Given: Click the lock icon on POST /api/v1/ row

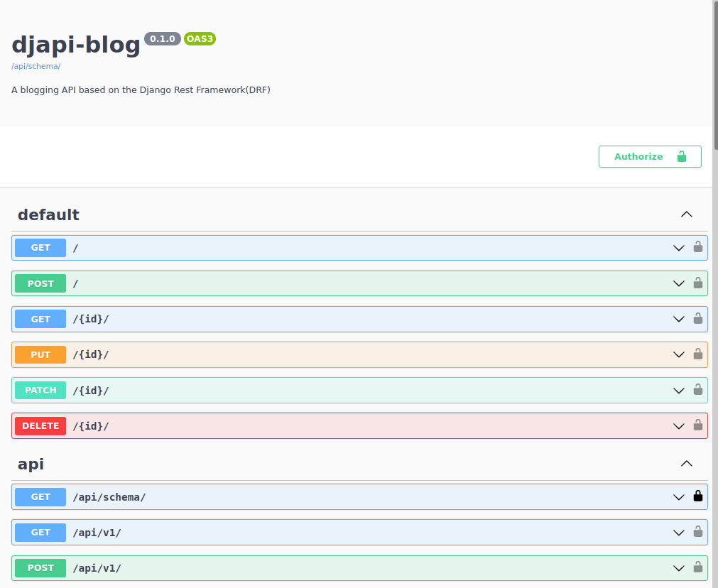Looking at the screenshot, I should tap(698, 567).
